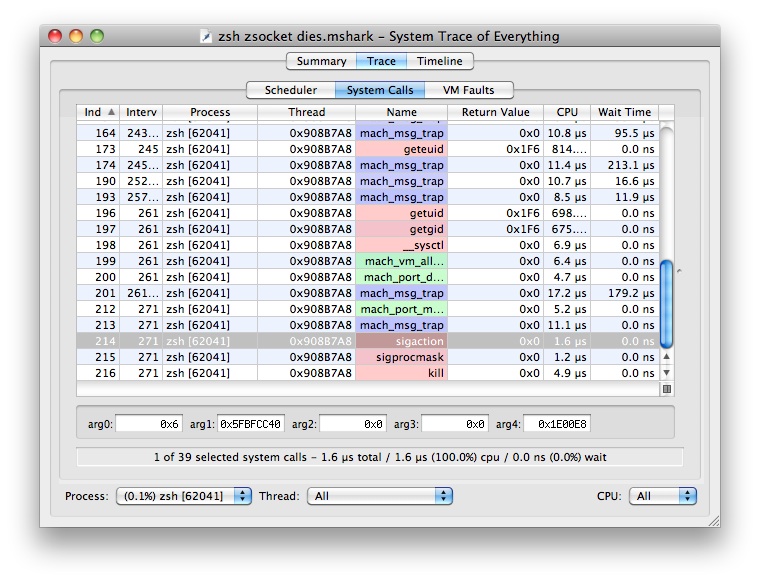The image size is (760, 582).
Task: Select the getuid row at index 196
Action: 368,213
